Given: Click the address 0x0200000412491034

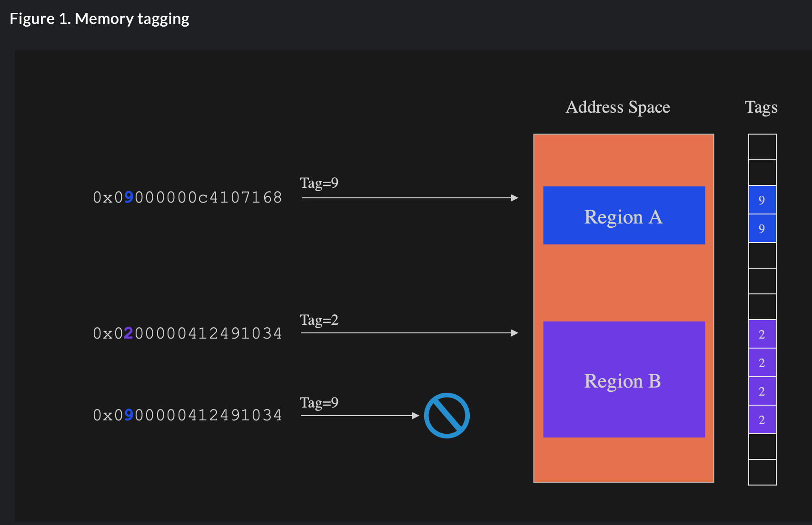Looking at the screenshot, I should (x=187, y=333).
